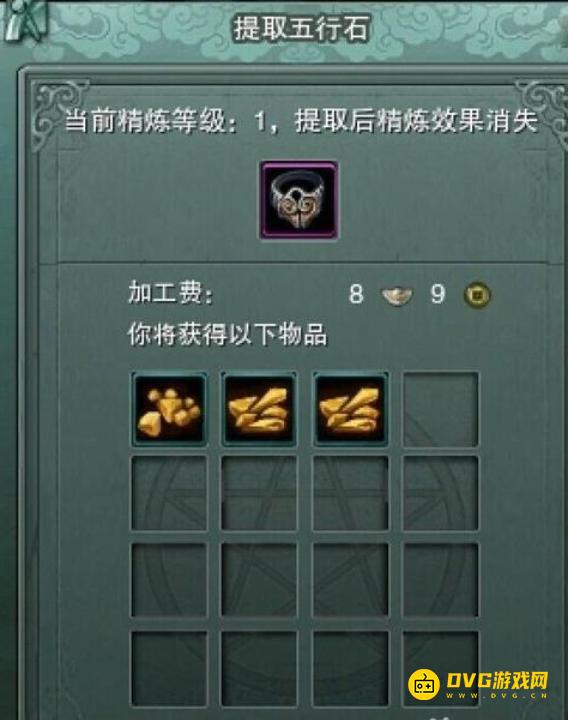
Task: Click the 加工费 fee label
Action: 171,292
